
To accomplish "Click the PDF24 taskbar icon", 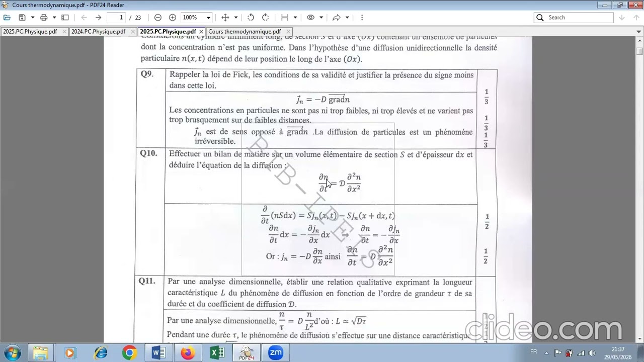I will point(247,353).
